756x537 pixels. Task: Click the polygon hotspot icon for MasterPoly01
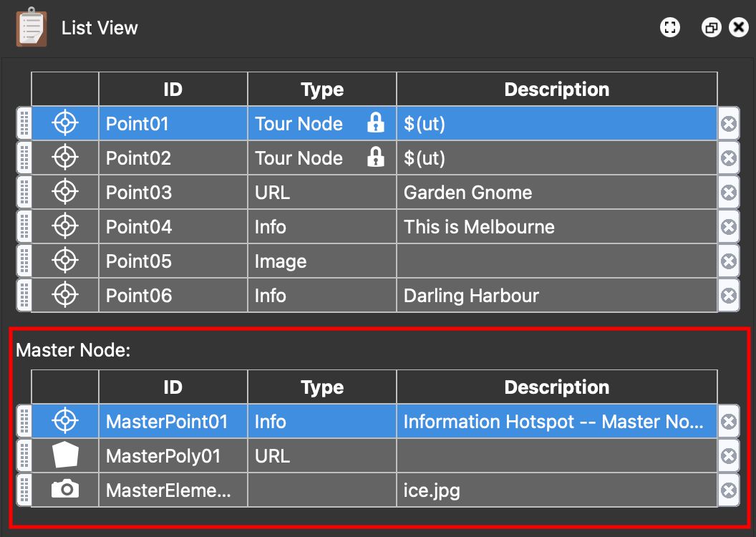64,455
